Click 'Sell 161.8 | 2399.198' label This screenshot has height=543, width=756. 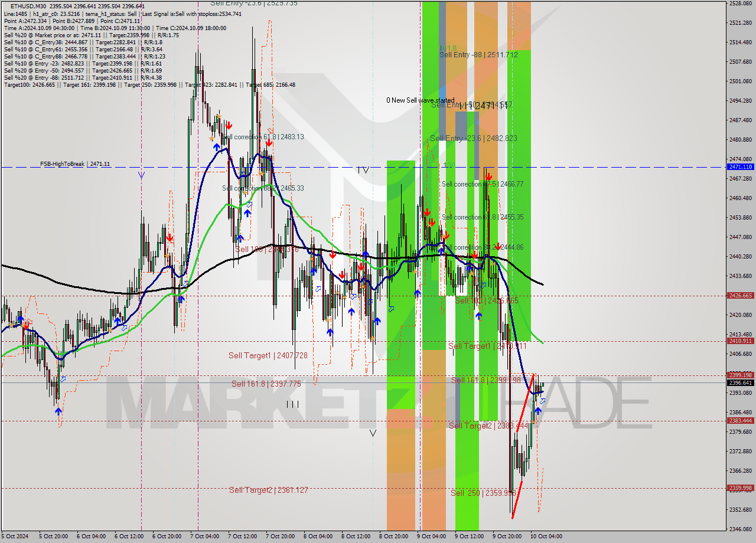coord(486,380)
